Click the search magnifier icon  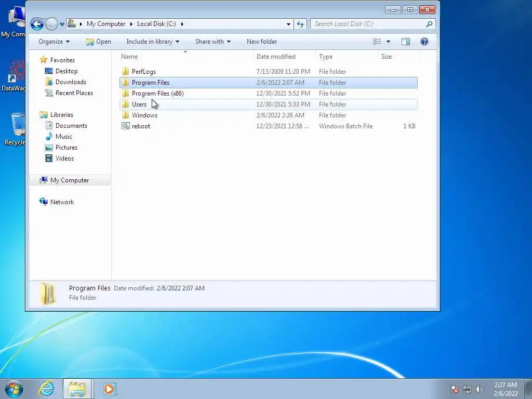(x=430, y=24)
